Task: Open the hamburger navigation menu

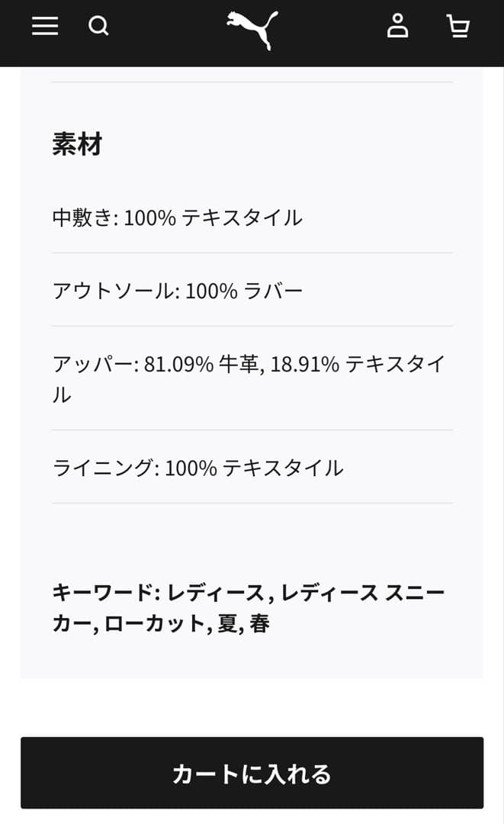Action: (x=45, y=25)
